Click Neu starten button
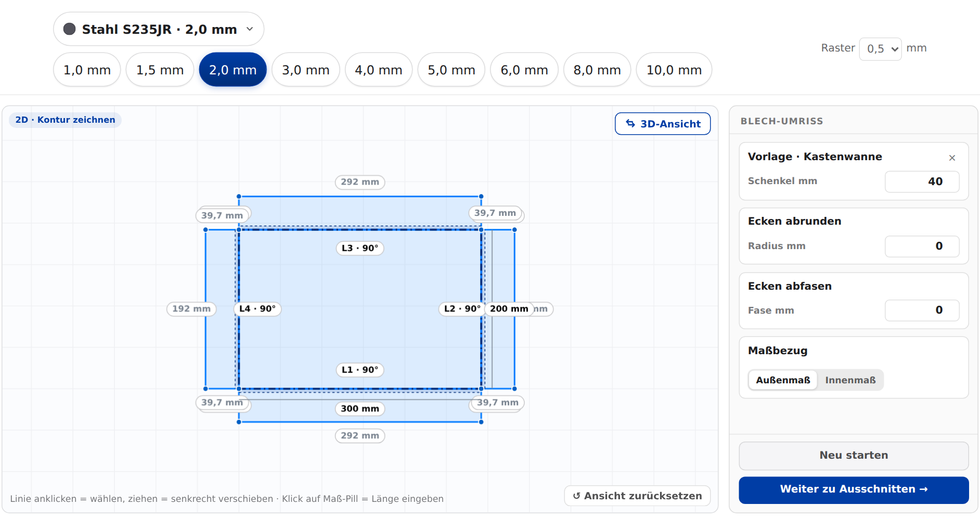Viewport: 980px width, 518px height. (854, 456)
